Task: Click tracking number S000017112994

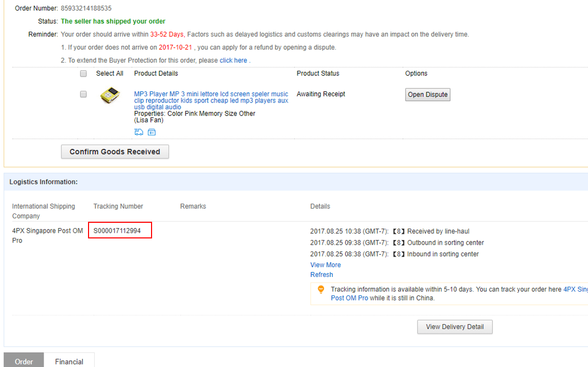Action: pos(117,231)
